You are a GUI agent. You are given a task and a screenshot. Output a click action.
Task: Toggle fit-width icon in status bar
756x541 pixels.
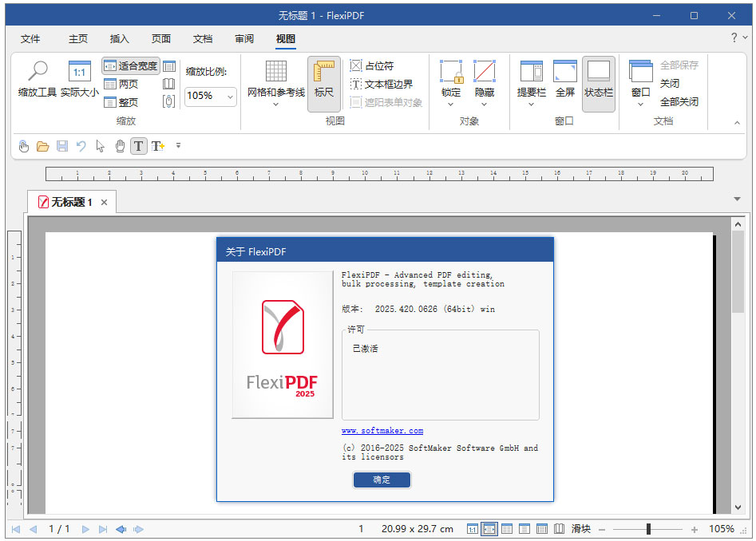point(489,530)
